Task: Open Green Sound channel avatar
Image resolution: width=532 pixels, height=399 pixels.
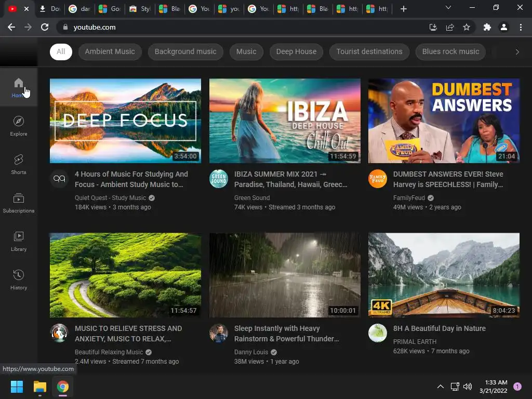Action: [x=219, y=179]
